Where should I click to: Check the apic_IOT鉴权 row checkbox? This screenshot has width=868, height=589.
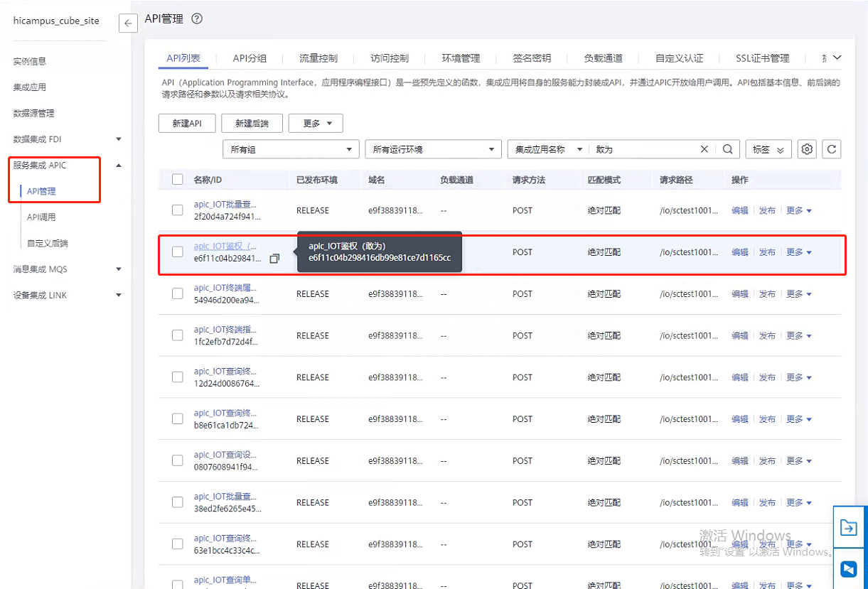[x=178, y=252]
